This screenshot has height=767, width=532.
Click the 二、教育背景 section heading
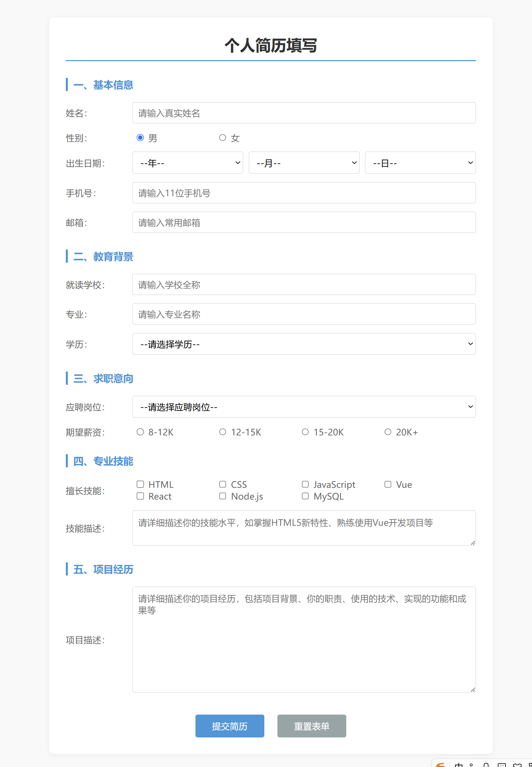(x=103, y=257)
